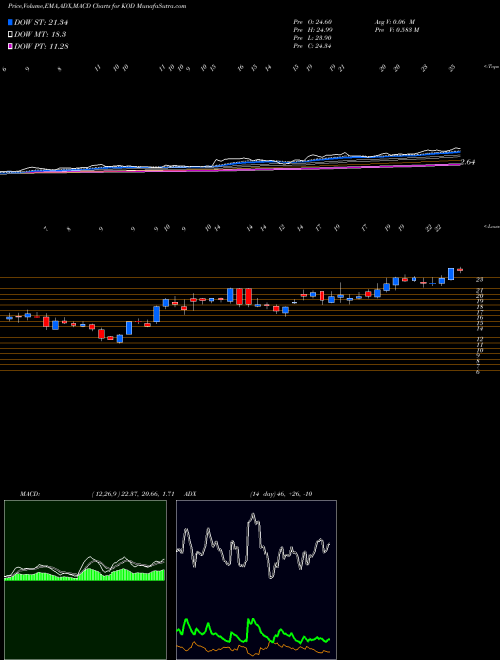500x660 pixels.
Task: Select the 'DOW MT: 18.3' legend text
Action: (40, 35)
